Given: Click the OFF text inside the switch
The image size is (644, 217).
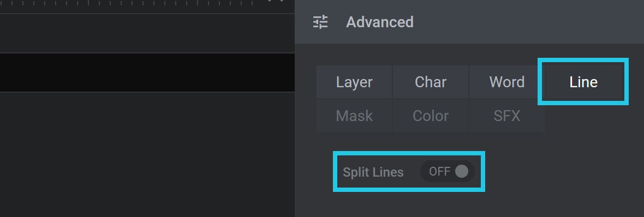Looking at the screenshot, I should point(439,171).
